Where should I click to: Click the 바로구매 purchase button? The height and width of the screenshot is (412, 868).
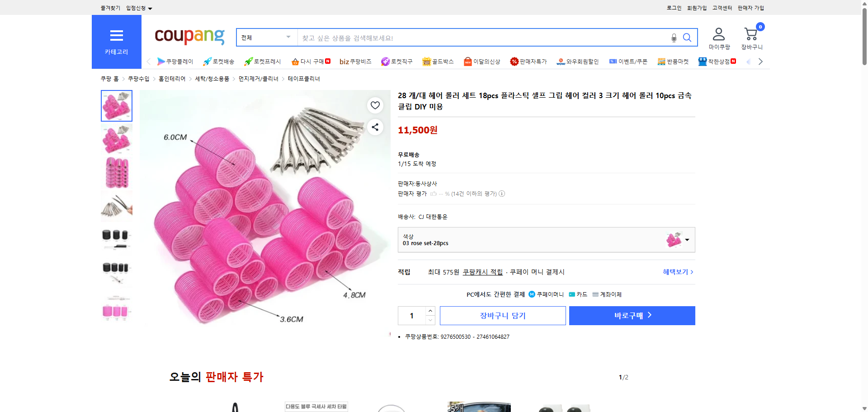[x=632, y=315]
